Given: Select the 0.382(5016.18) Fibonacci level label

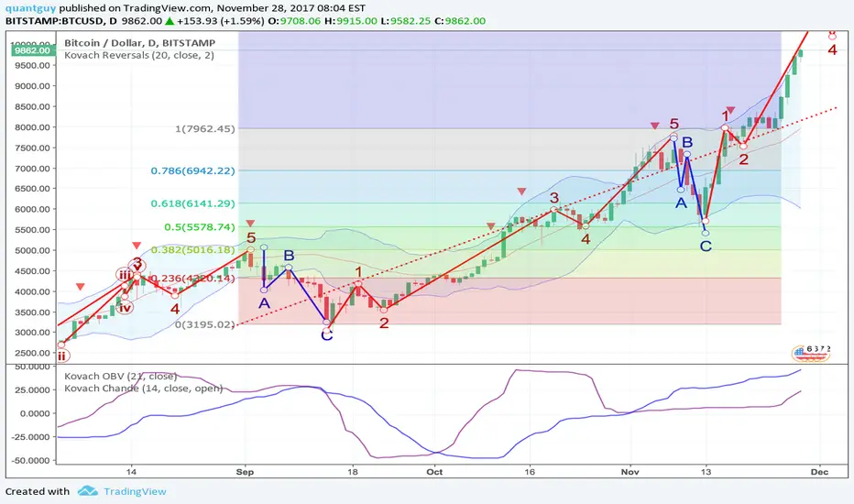Looking at the screenshot, I should pyautogui.click(x=192, y=249).
